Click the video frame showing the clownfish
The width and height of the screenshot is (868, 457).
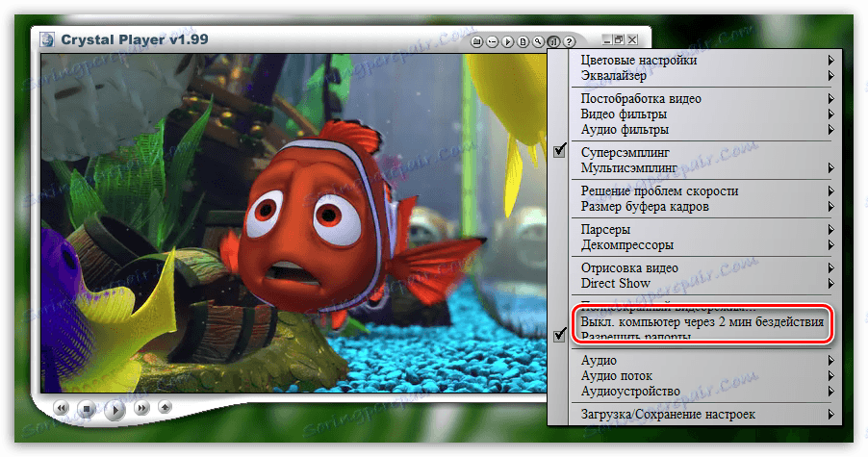(294, 223)
